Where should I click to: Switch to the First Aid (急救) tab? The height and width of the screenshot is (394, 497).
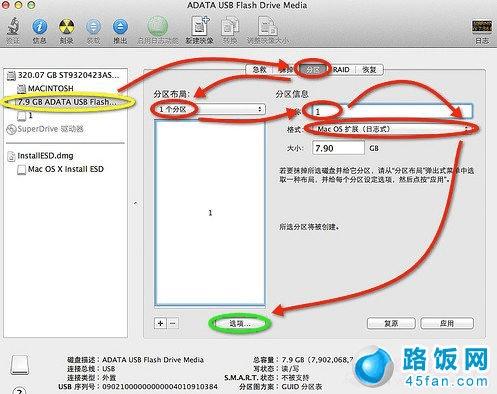point(259,70)
